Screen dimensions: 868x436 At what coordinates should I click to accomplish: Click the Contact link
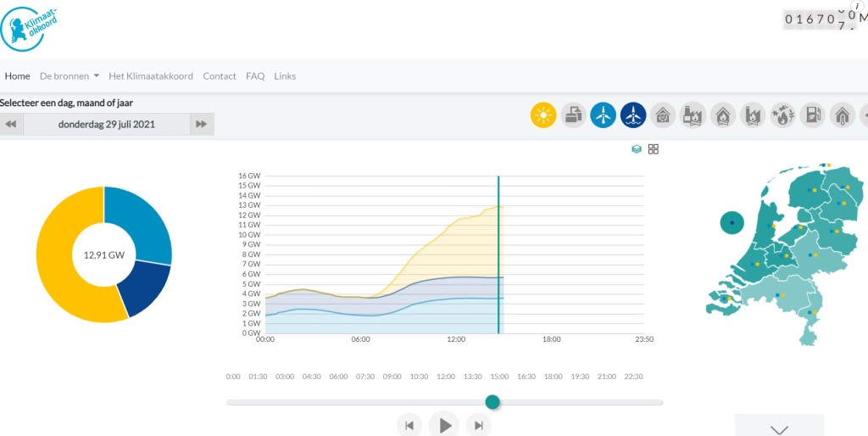pos(220,75)
